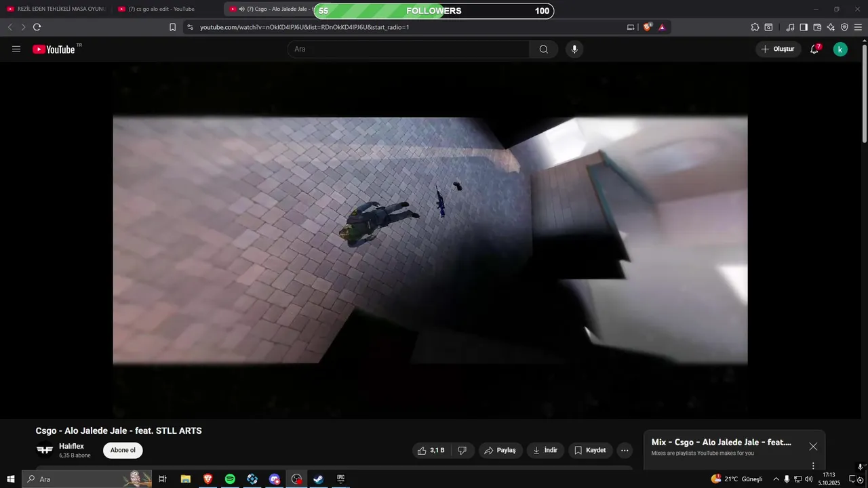Download the video with İndir
The height and width of the screenshot is (488, 868).
545,450
